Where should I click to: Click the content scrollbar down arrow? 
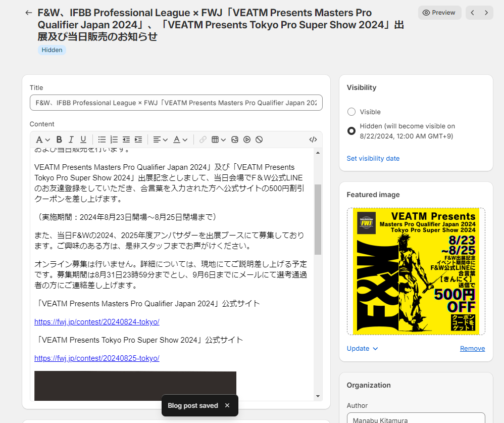coord(318,396)
